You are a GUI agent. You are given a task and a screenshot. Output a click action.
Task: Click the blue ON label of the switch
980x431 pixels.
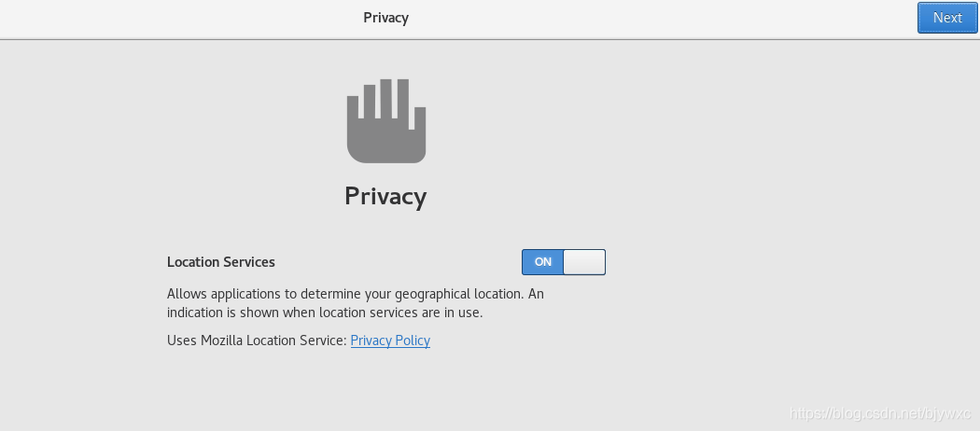coord(543,262)
